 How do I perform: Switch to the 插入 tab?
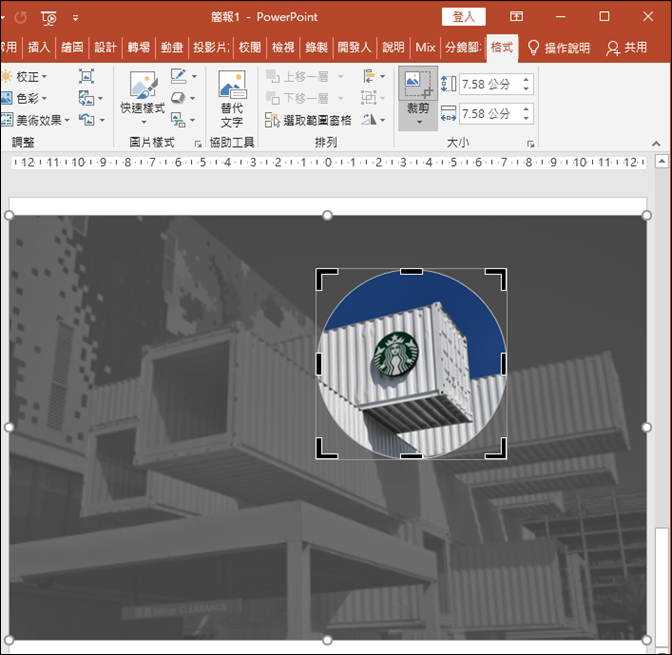coord(39,47)
